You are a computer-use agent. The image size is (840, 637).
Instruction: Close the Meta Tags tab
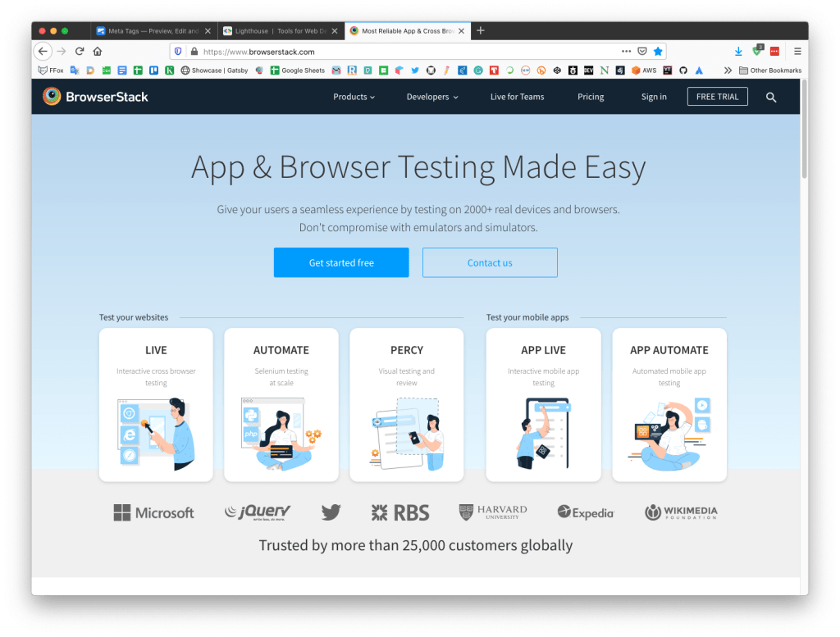[x=208, y=31]
